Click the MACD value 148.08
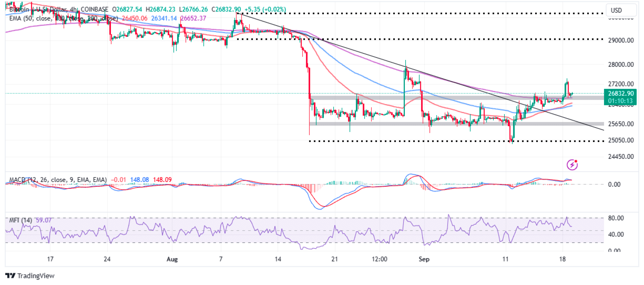 pos(139,180)
